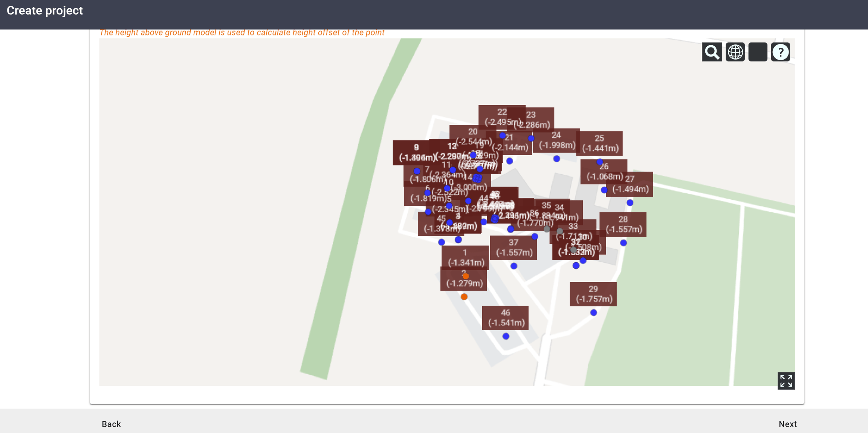Select point label 46 (-1.541m)
The image size is (868, 433).
[x=505, y=318]
